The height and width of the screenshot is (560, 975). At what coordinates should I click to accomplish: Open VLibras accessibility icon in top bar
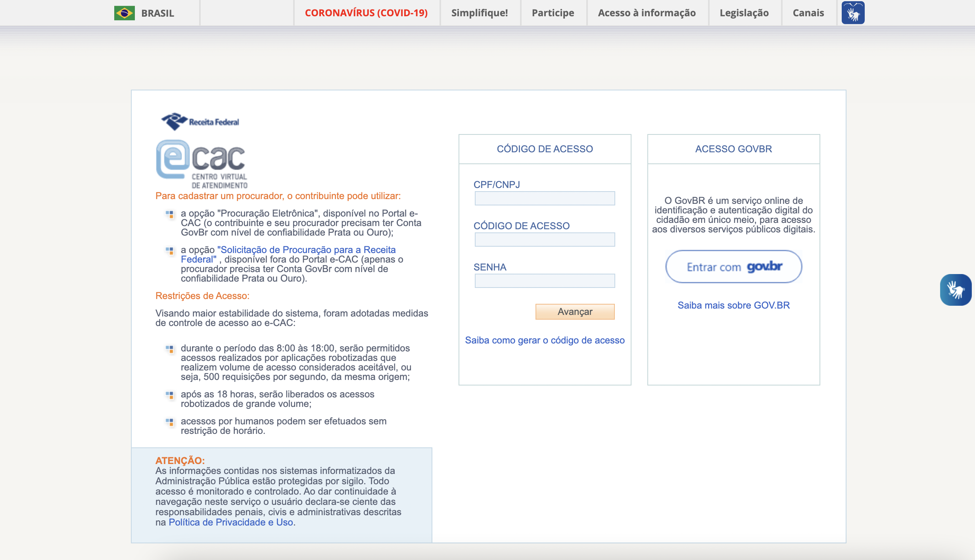pyautogui.click(x=853, y=13)
